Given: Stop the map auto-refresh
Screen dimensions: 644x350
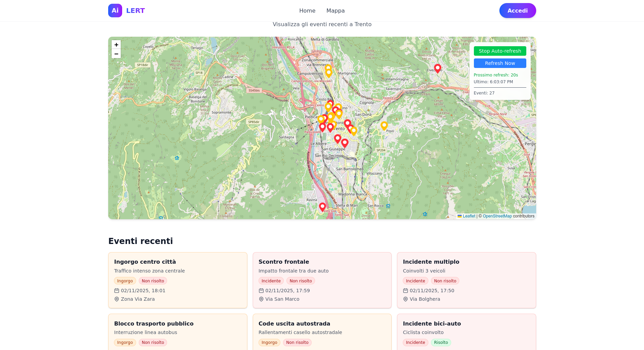Looking at the screenshot, I should click(x=500, y=51).
